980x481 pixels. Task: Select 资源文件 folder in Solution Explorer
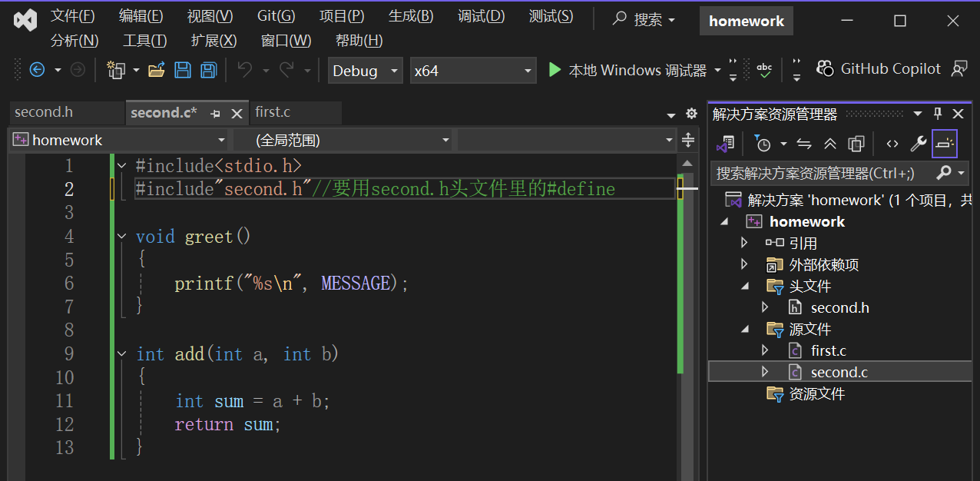click(817, 393)
